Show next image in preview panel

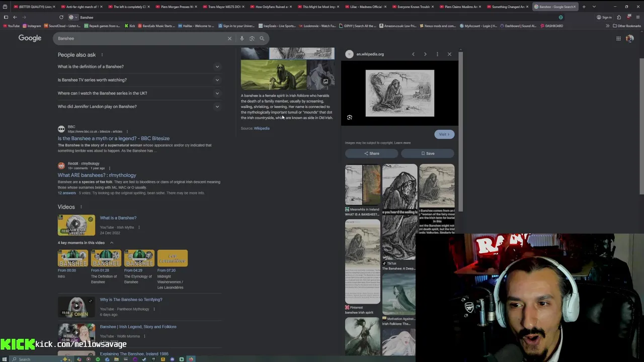(x=425, y=54)
